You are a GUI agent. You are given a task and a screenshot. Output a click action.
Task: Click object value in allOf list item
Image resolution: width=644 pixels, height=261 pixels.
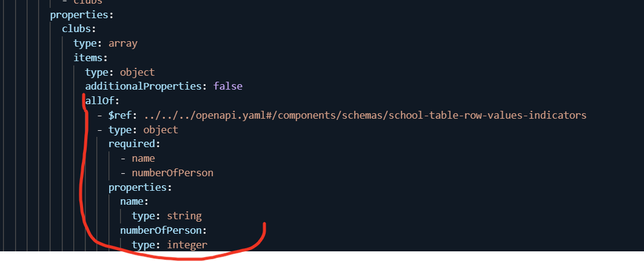click(161, 130)
